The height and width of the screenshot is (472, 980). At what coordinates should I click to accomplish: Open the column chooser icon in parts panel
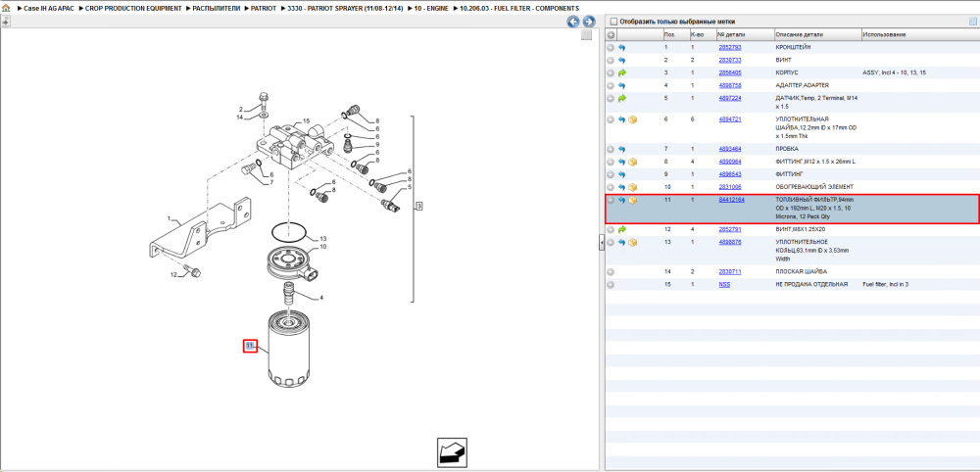pyautogui.click(x=972, y=22)
